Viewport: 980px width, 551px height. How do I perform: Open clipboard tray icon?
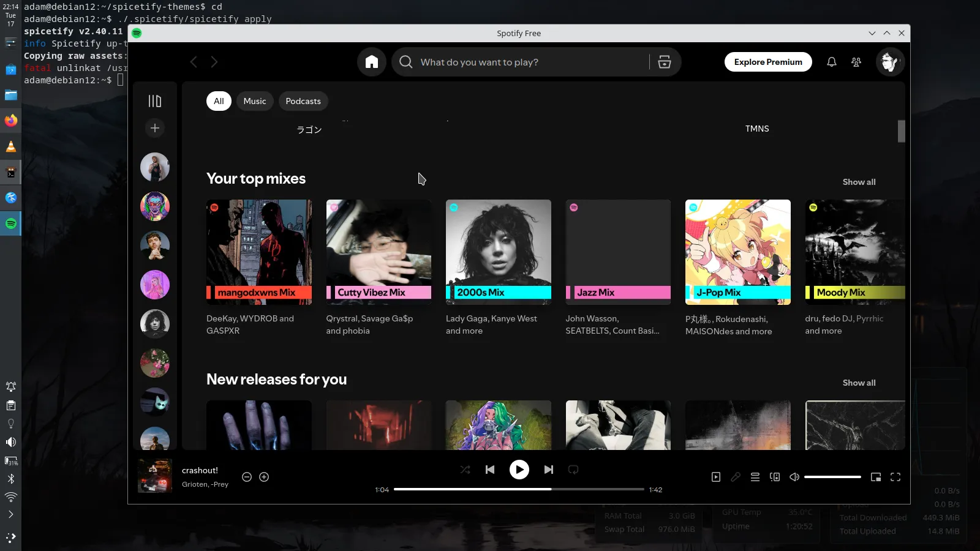11,405
